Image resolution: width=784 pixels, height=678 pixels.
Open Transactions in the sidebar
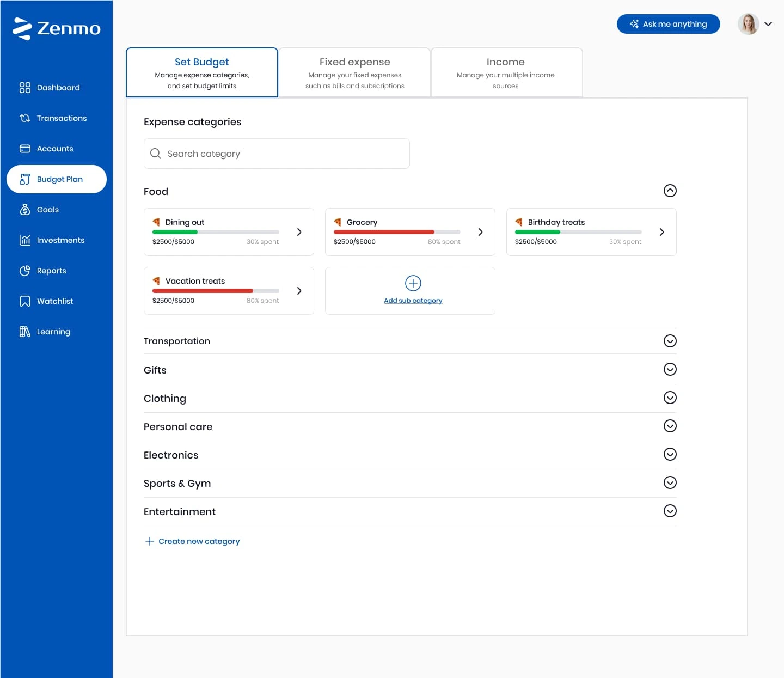tap(57, 118)
